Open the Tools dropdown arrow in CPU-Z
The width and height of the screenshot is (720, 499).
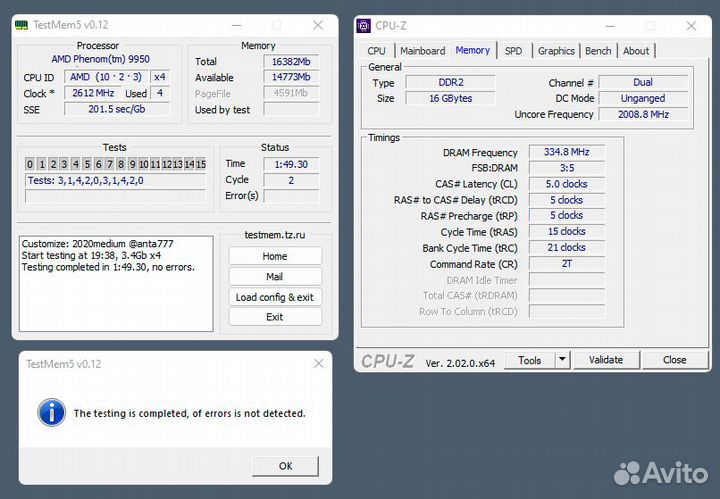[x=562, y=359]
